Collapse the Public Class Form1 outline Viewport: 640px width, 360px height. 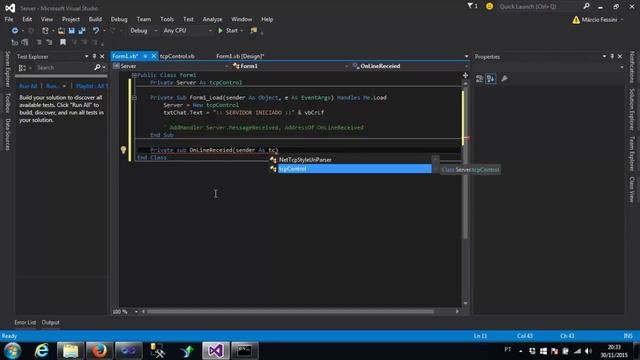[133, 75]
